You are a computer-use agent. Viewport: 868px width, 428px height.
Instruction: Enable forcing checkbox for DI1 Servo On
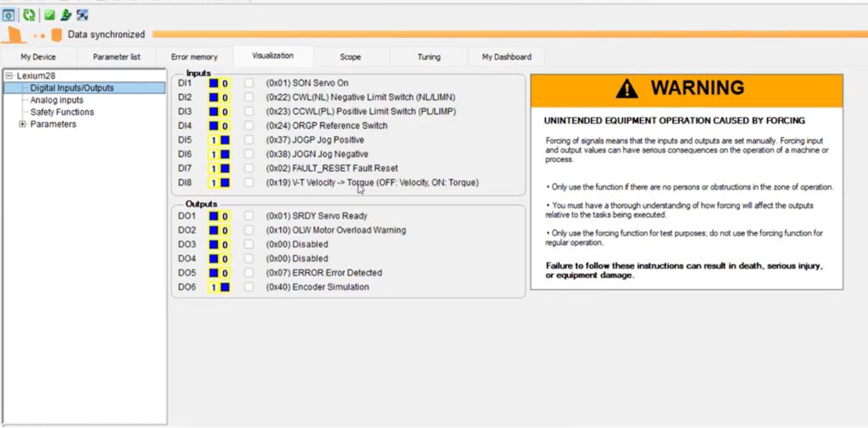coord(248,84)
